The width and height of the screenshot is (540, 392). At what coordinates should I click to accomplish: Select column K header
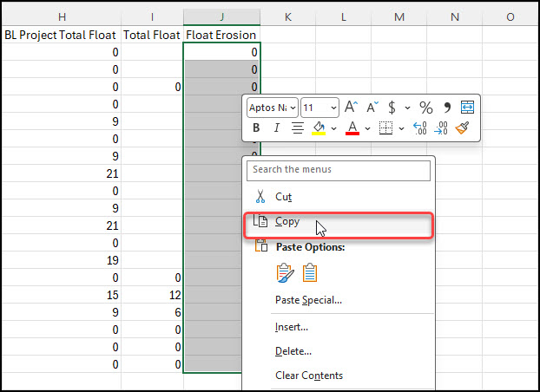click(288, 16)
